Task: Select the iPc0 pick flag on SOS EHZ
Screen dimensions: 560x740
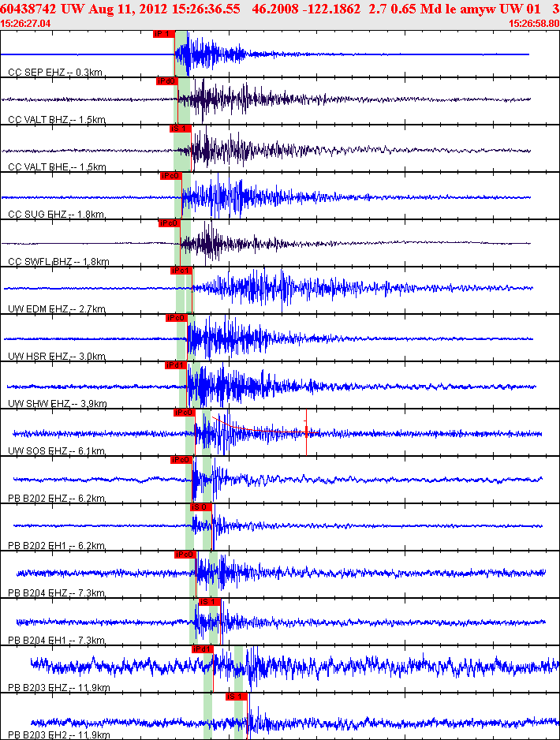Action: pyautogui.click(x=185, y=413)
